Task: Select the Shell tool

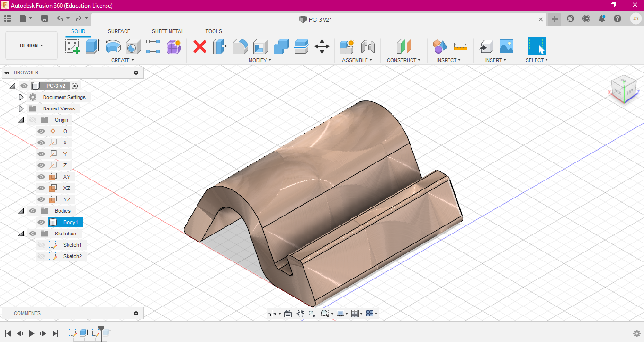Action: [x=261, y=46]
